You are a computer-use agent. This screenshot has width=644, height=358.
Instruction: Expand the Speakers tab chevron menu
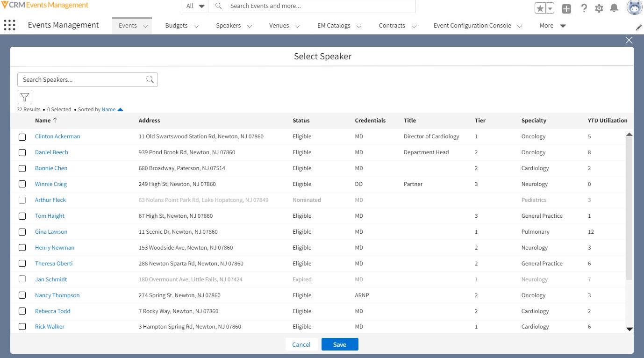pos(250,26)
